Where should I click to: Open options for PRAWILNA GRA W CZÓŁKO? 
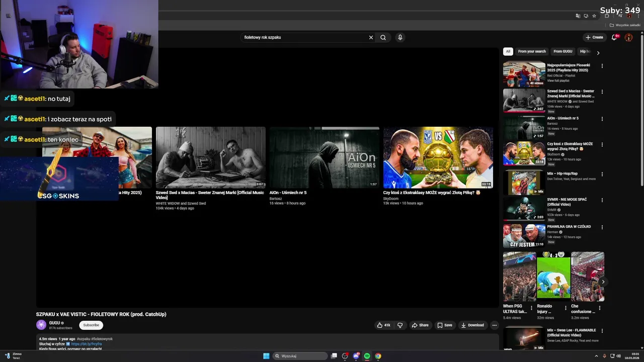pos(602,227)
